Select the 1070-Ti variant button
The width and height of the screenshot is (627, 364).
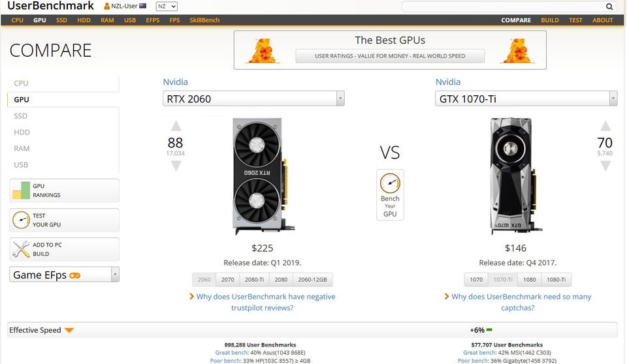pyautogui.click(x=503, y=280)
